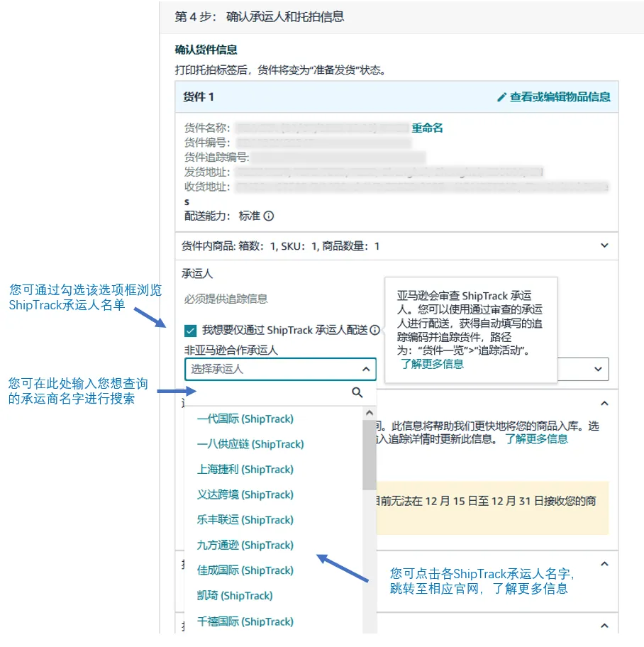Select 一代国际 (ShipTrack) from the carrier list
This screenshot has height=647, width=644.
click(x=245, y=419)
